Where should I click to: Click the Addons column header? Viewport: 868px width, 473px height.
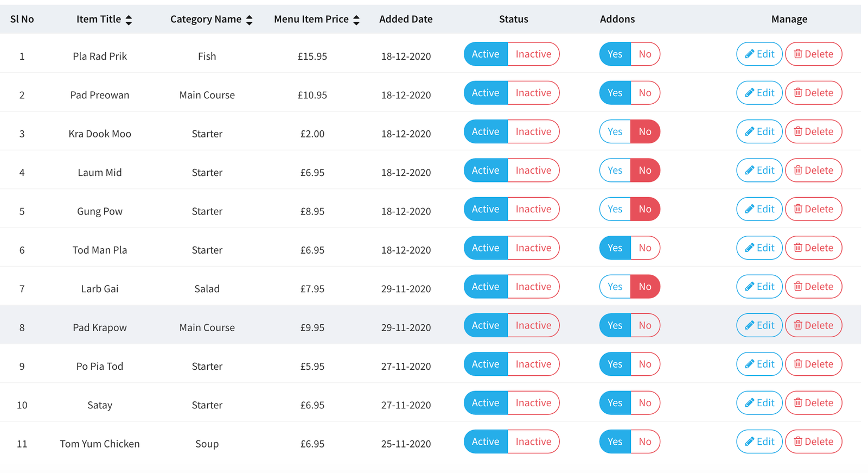pos(617,19)
